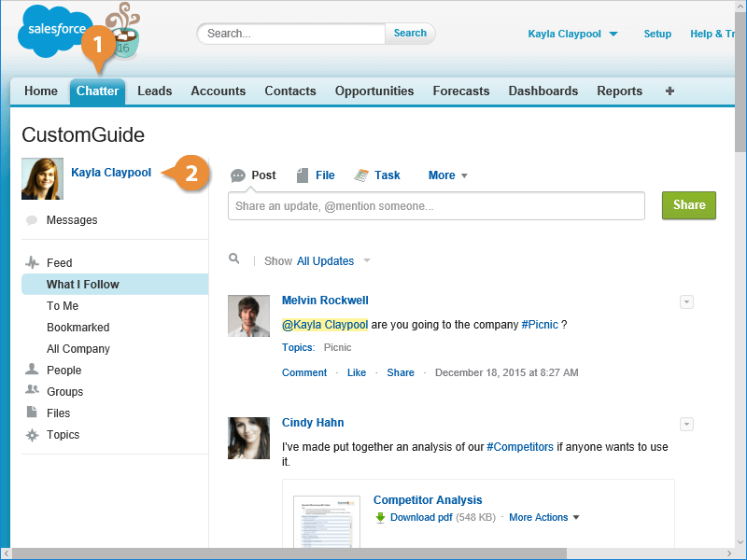Click the Messages speech bubble icon

(32, 220)
